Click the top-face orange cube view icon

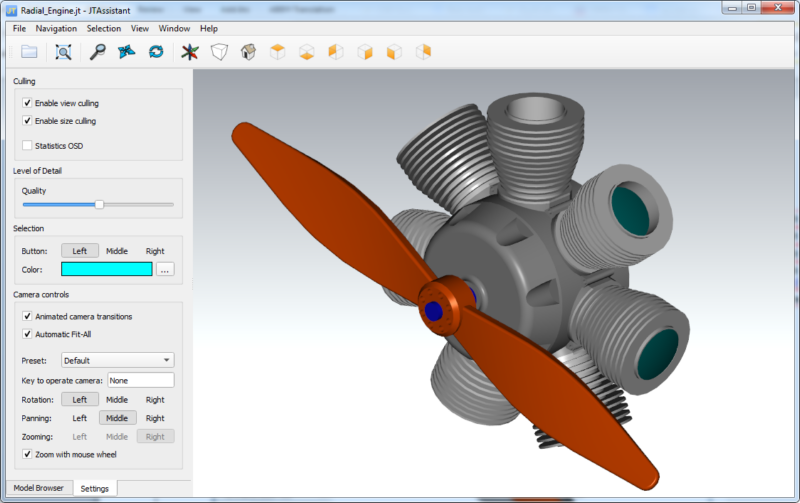point(278,52)
